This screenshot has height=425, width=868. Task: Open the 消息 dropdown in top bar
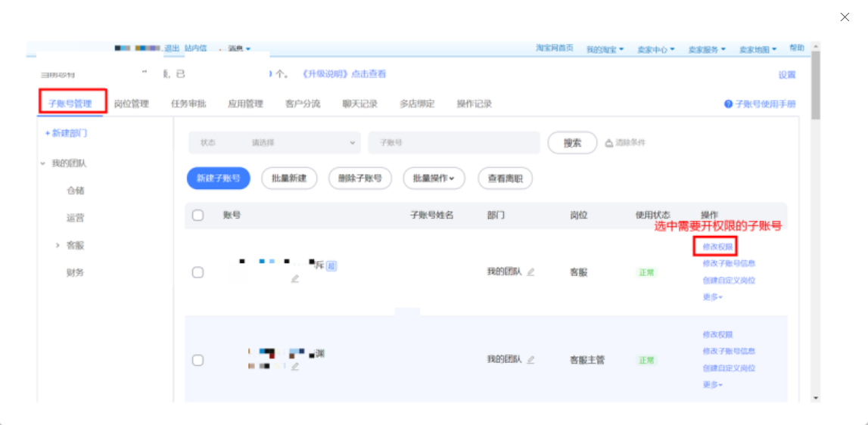click(x=239, y=48)
